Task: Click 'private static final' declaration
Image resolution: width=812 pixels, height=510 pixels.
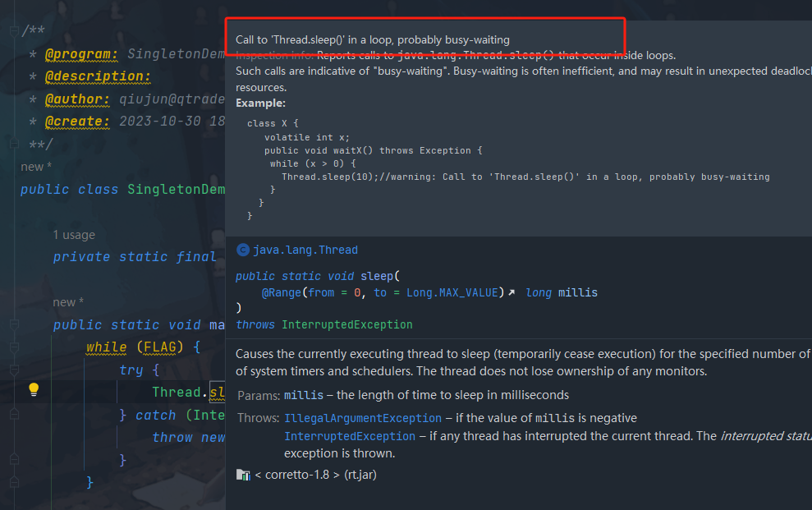Action: coord(135,257)
